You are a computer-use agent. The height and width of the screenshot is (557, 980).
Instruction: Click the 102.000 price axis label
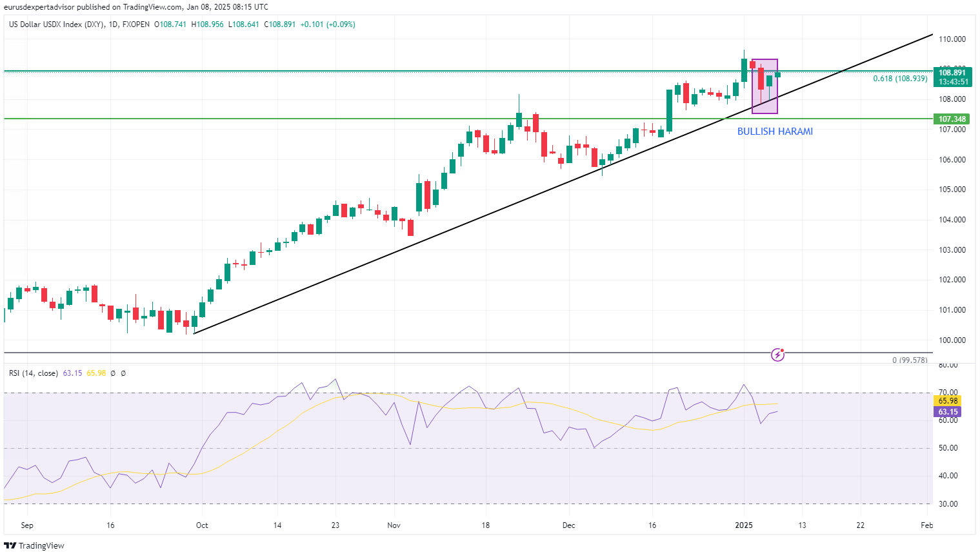click(952, 280)
